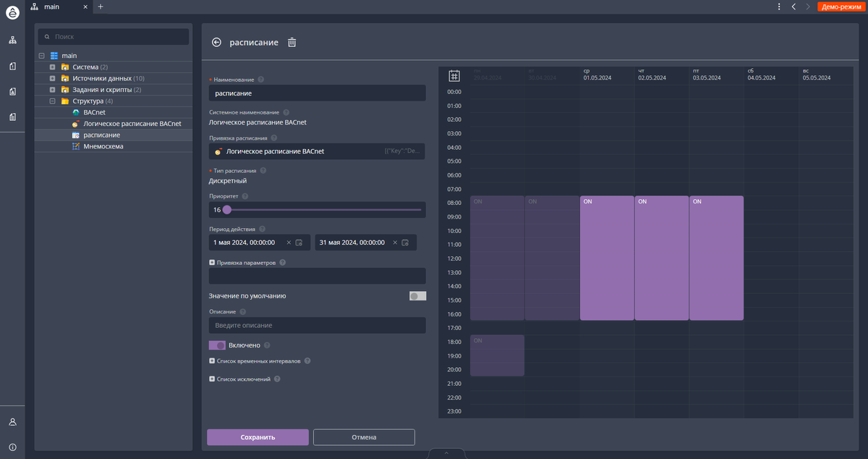
Task: Click the help icon next to 'Приоритет'
Action: coord(245,196)
